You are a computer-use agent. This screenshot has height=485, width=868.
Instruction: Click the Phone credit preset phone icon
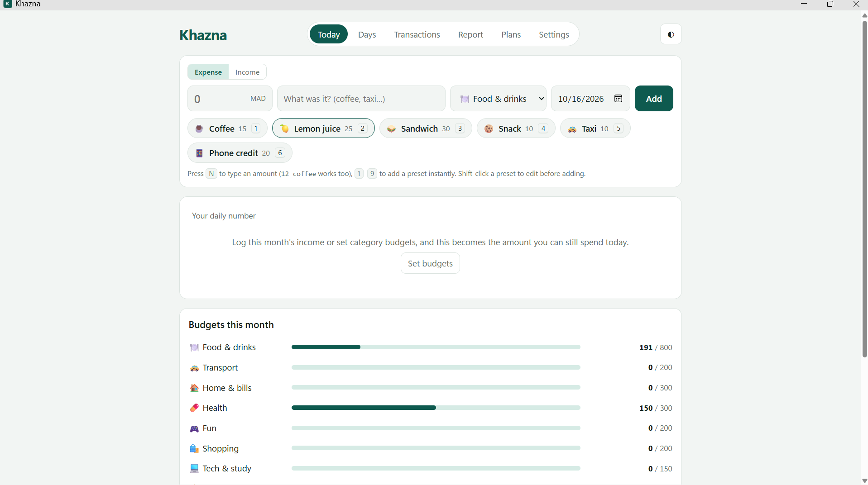199,153
